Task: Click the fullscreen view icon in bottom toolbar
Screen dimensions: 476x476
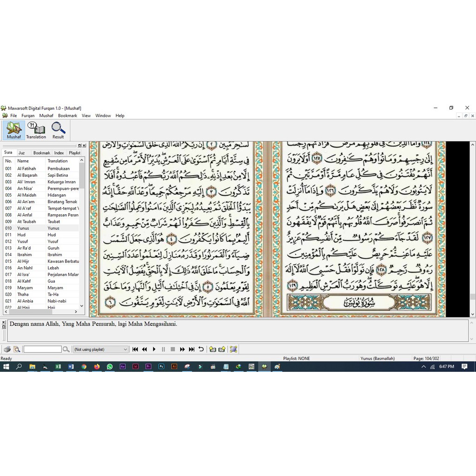Action: coord(233,349)
